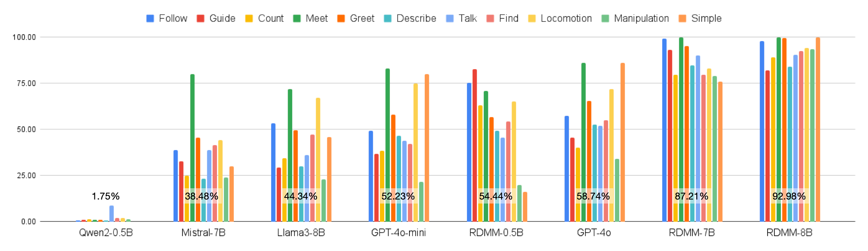Click the green Meet legend swatch
Screen dimensions: 868x251
(x=297, y=19)
